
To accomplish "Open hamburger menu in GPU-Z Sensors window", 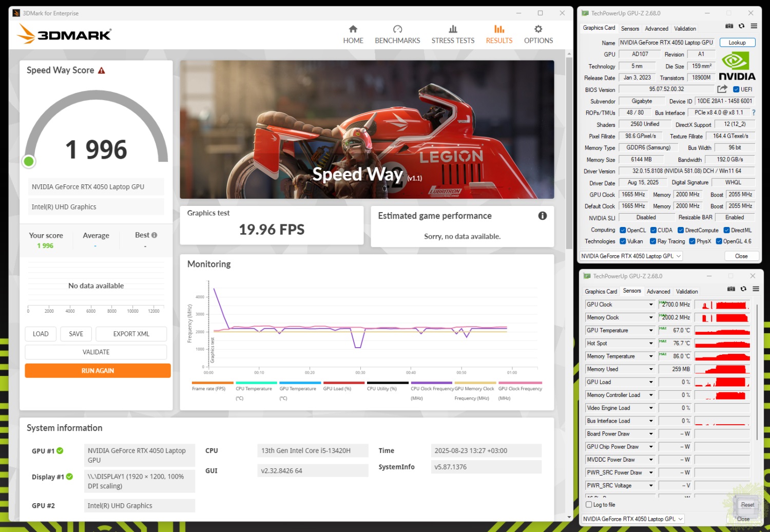I will 756,289.
